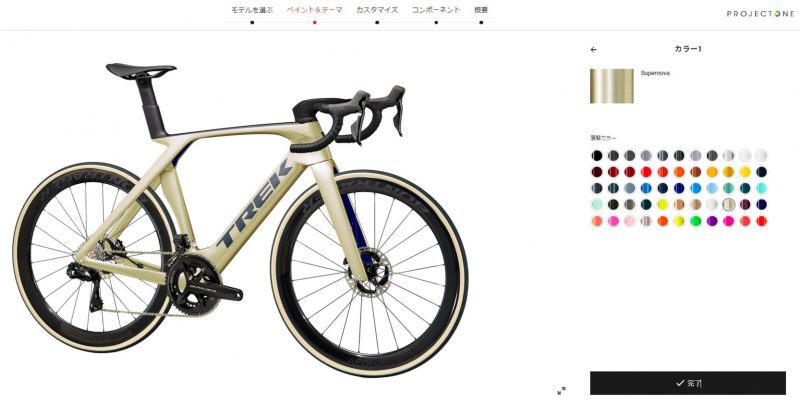Select the neon yellow swatch in fourth row
This screenshot has height=403, width=800.
pyautogui.click(x=663, y=205)
